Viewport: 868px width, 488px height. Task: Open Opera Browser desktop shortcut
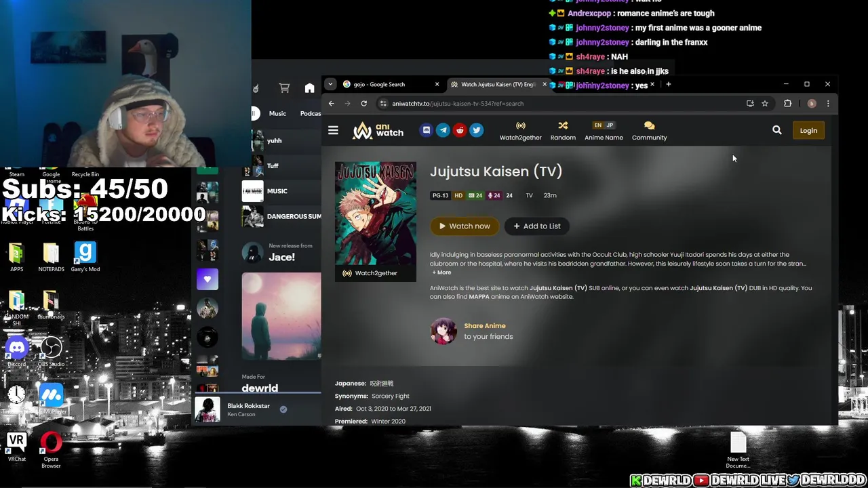point(51,451)
